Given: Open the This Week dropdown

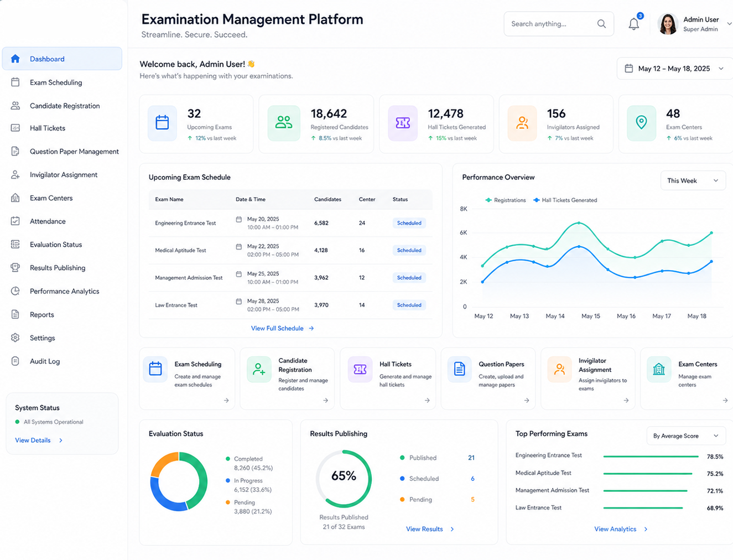Looking at the screenshot, I should [693, 181].
